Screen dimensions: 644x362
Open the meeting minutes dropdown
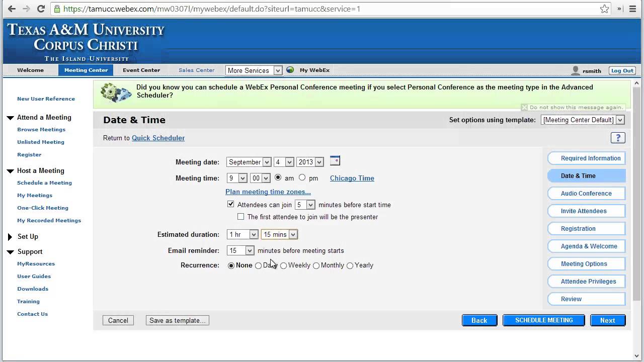coord(260,178)
